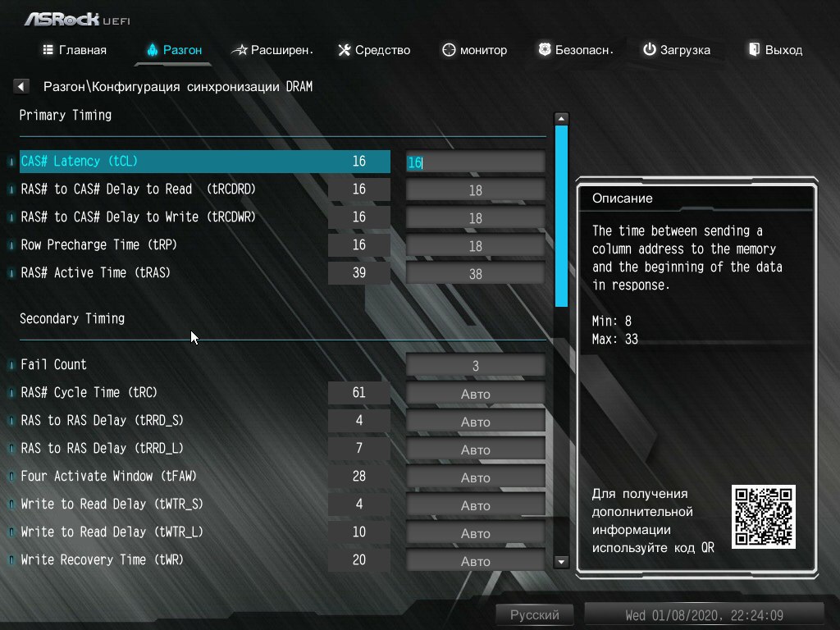Select Write Recovery Time (tWR) label
The image size is (840, 630).
coord(102,559)
